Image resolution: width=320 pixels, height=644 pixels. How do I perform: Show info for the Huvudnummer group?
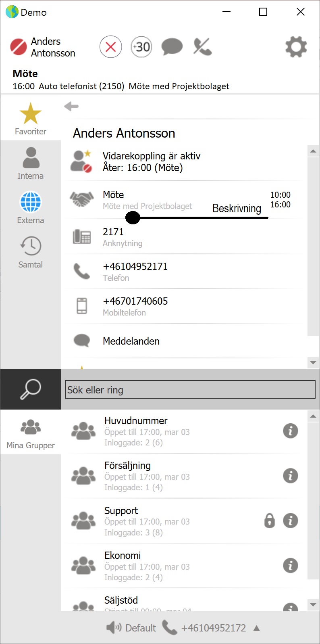pyautogui.click(x=291, y=431)
